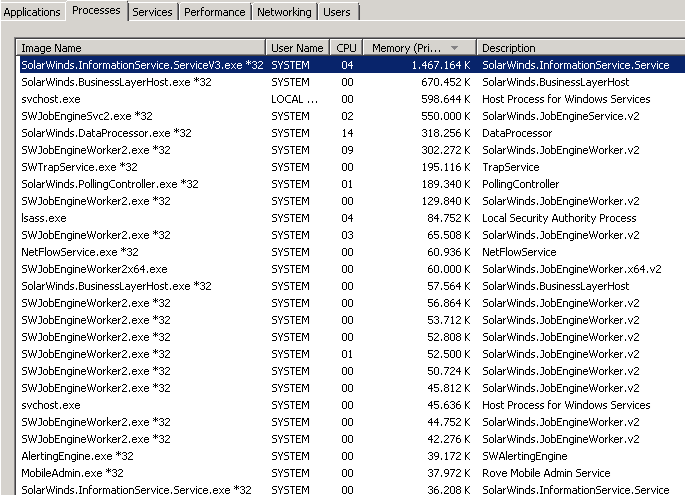The height and width of the screenshot is (495, 685).
Task: Sort by Image Name column header
Action: point(141,48)
